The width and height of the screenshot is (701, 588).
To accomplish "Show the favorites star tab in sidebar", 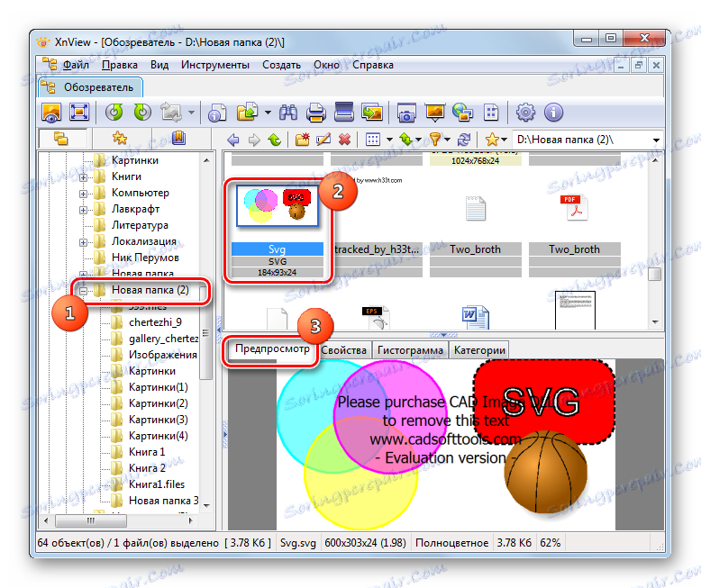I will tap(119, 139).
